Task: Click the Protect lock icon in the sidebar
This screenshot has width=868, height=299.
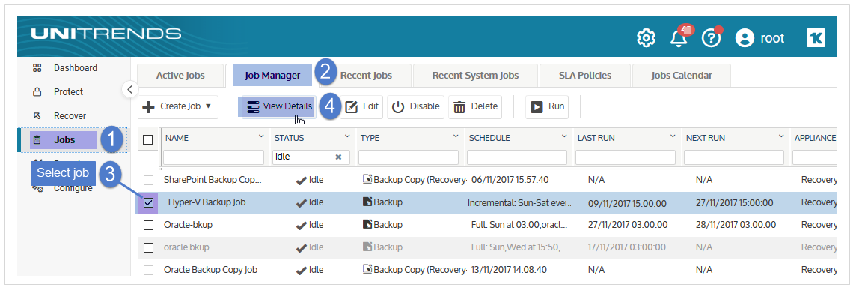Action: 37,92
